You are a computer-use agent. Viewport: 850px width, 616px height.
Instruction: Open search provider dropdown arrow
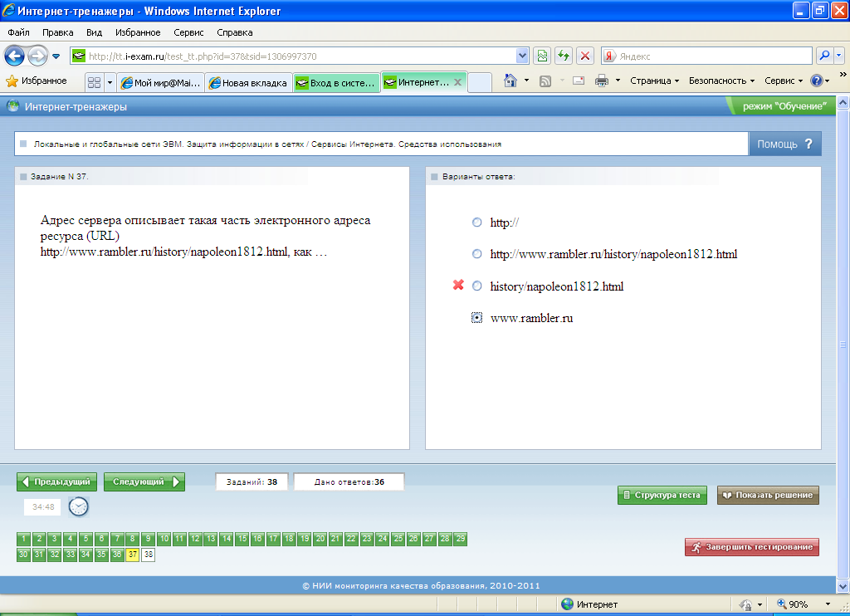[x=839, y=56]
